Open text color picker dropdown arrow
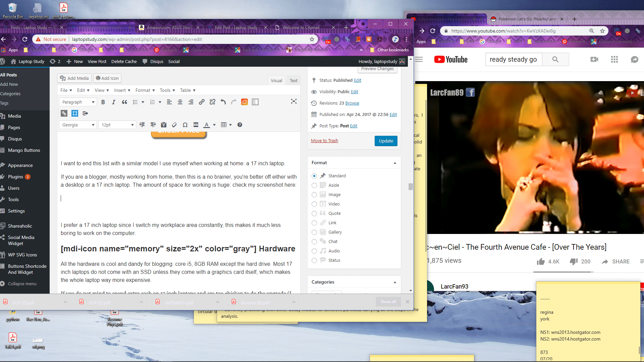This screenshot has height=362, width=644. 214,125
